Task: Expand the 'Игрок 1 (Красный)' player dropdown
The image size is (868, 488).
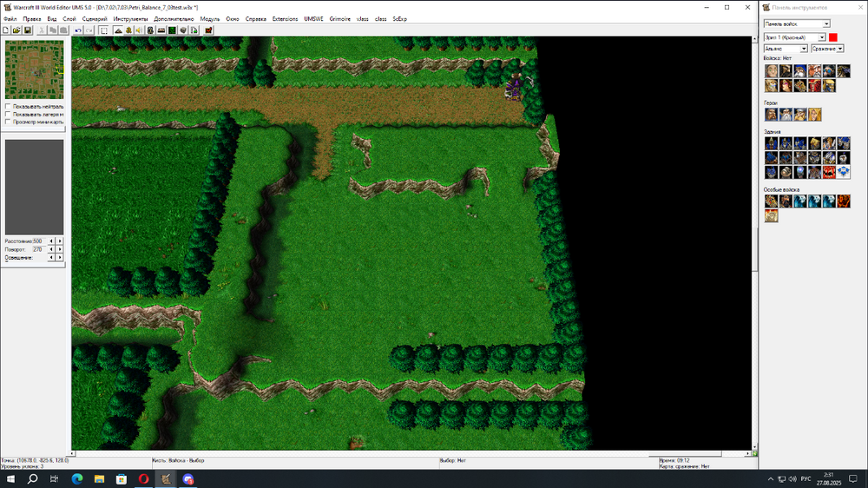Action: pyautogui.click(x=794, y=37)
